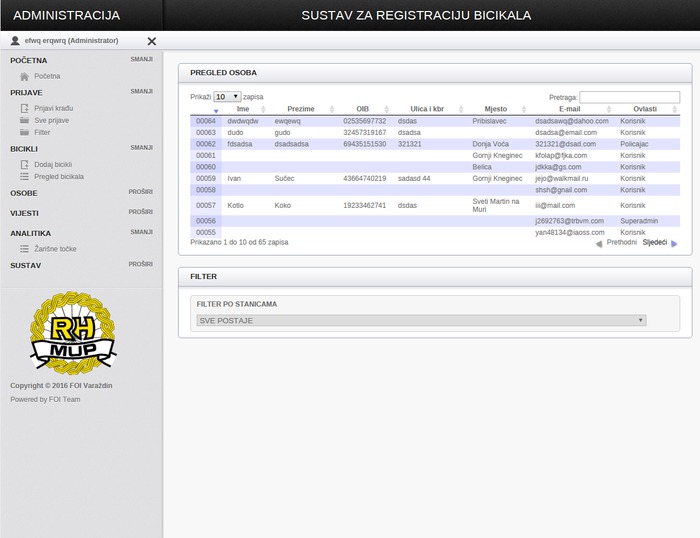The height and width of the screenshot is (538, 700).
Task: Click the Sljedeći pagination link
Action: pos(655,242)
